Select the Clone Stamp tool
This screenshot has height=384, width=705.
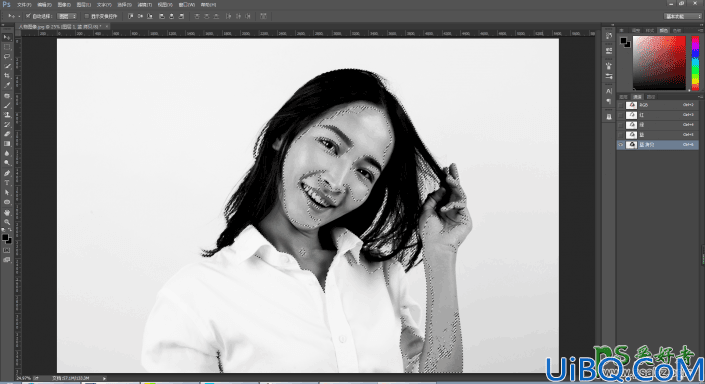tap(7, 115)
